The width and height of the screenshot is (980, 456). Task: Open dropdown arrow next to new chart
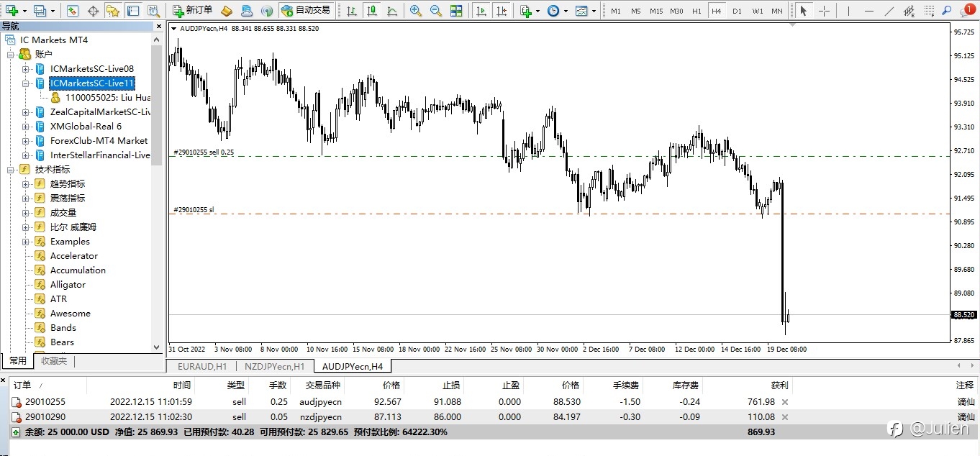point(24,12)
